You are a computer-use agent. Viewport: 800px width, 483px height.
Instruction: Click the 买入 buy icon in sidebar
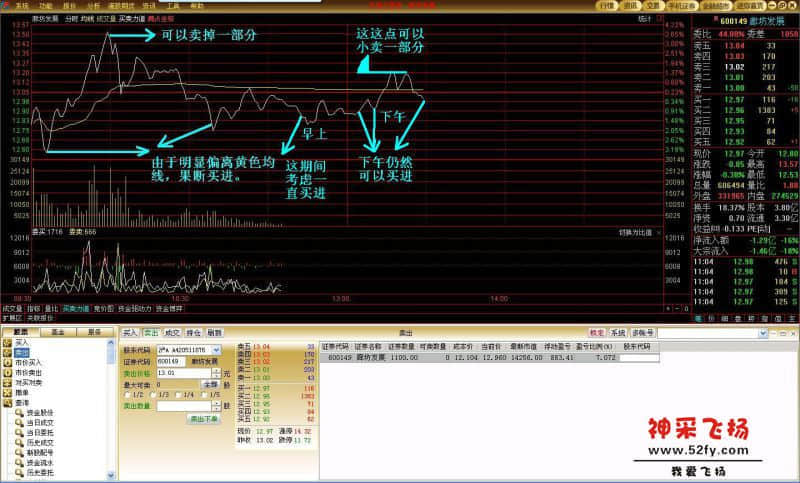tap(20, 342)
